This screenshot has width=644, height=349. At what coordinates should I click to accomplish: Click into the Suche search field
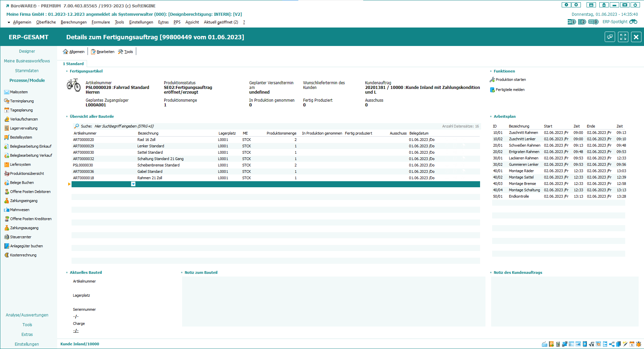[x=124, y=126]
